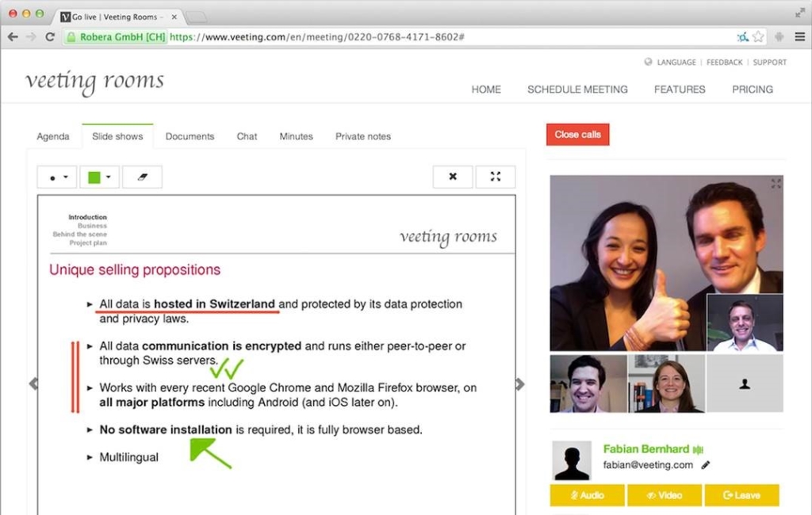Switch to the Agenda tab
The height and width of the screenshot is (515, 812).
pyautogui.click(x=53, y=136)
